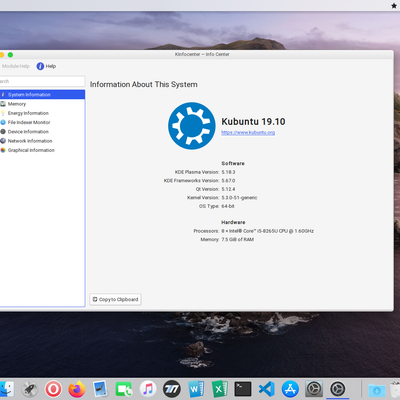Click KDE Frameworks Version value 5.67.0
Image resolution: width=400 pixels, height=400 pixels.
tap(228, 181)
